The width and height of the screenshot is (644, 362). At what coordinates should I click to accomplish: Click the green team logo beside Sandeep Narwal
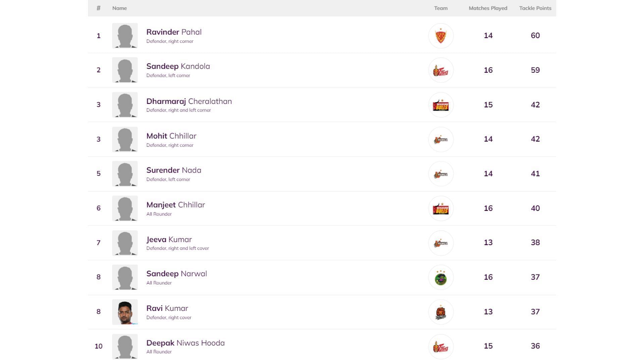441,278
